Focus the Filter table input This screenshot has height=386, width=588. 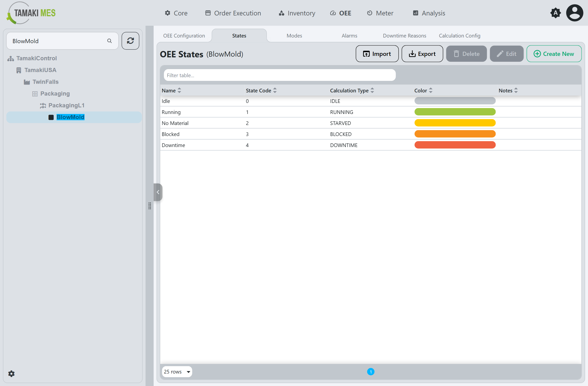(x=280, y=75)
